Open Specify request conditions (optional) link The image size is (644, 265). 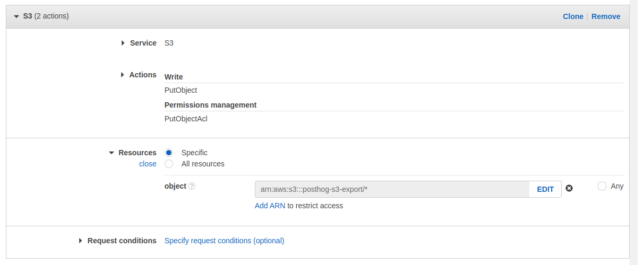pos(224,241)
